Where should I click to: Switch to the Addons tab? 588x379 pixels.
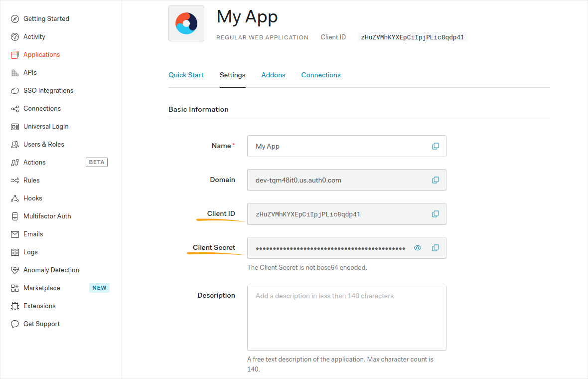pyautogui.click(x=273, y=75)
